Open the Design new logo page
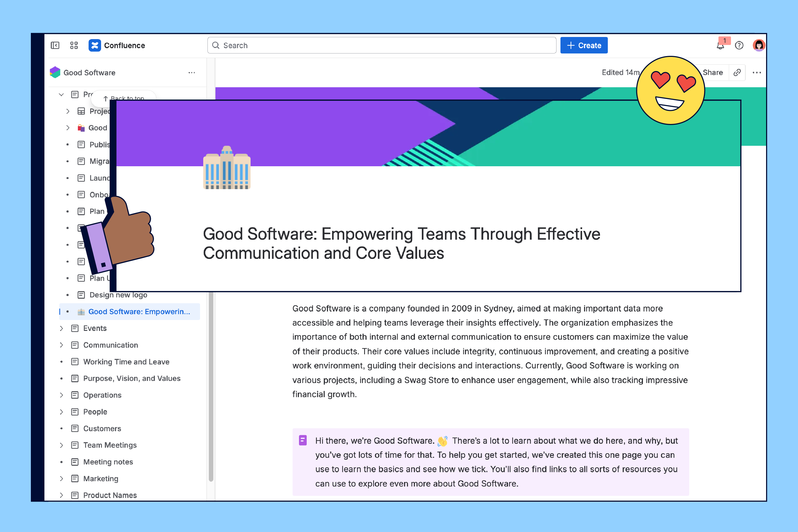 click(118, 295)
